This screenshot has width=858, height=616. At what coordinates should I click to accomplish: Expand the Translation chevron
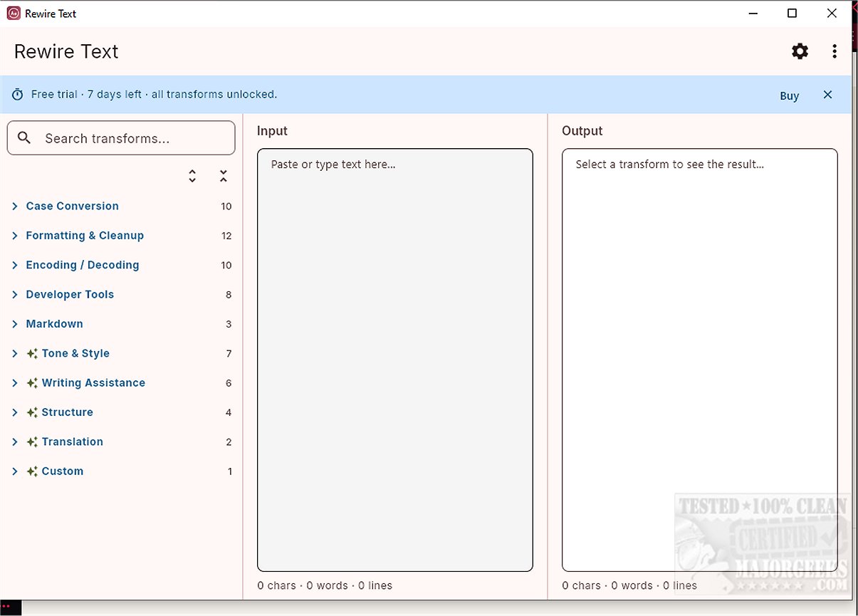click(15, 442)
